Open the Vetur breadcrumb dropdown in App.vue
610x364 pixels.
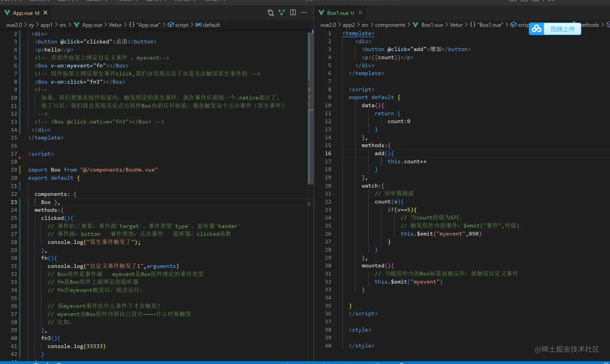(115, 25)
